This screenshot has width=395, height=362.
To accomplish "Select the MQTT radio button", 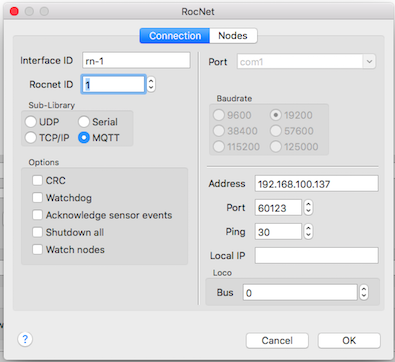I will click(x=84, y=137).
